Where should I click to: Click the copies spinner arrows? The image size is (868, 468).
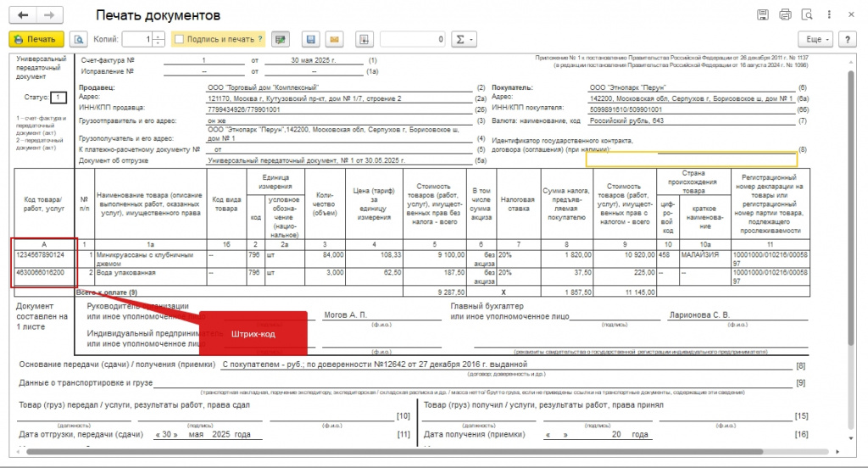[159, 39]
